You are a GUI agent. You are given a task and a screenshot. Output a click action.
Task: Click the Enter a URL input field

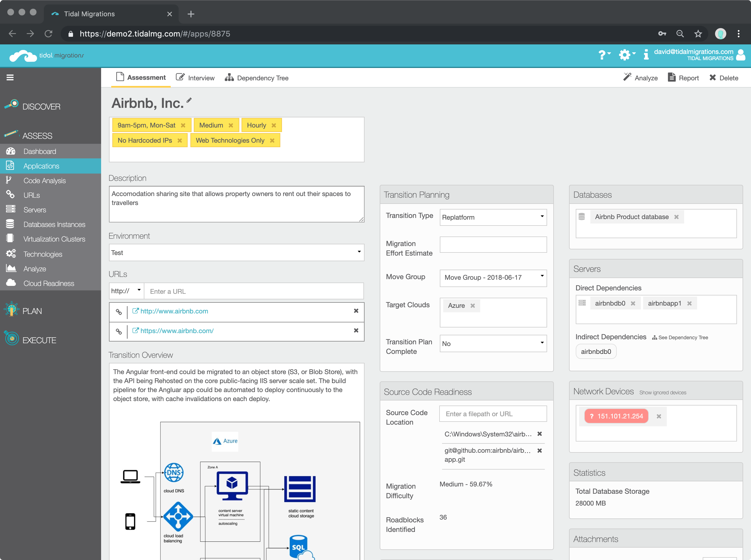pyautogui.click(x=254, y=291)
